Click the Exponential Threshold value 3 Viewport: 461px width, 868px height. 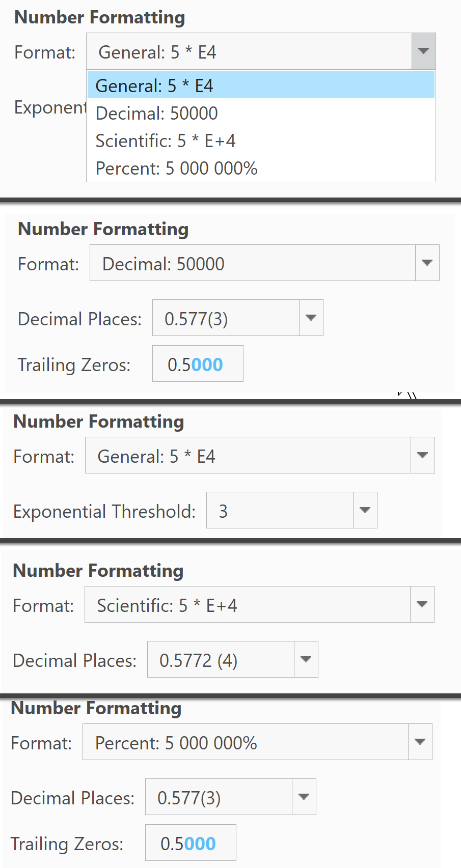tap(223, 510)
